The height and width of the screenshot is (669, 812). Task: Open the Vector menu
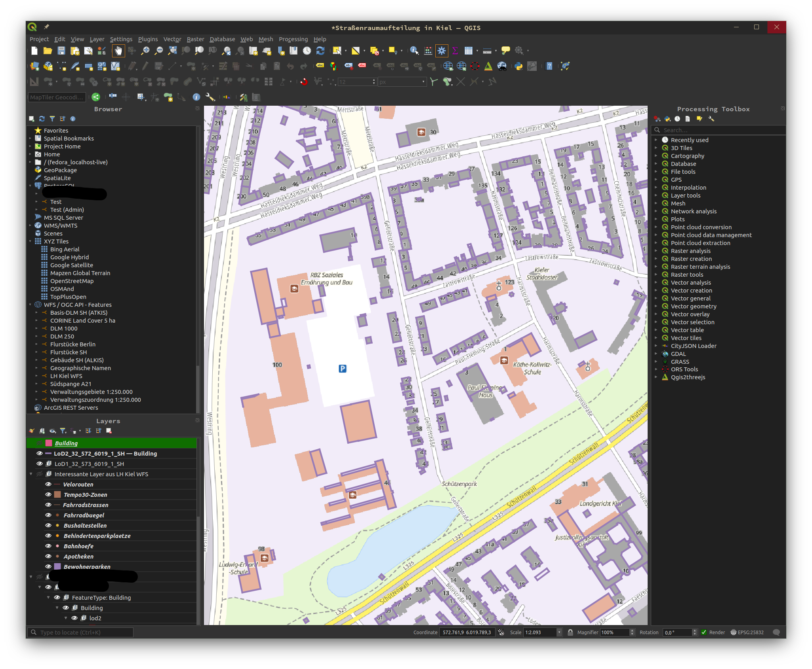point(172,39)
